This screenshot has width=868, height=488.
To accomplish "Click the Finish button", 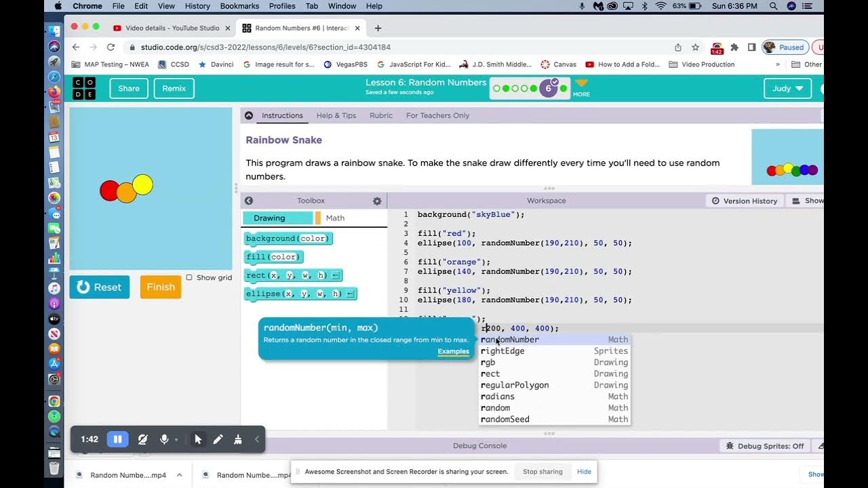I will coord(161,287).
